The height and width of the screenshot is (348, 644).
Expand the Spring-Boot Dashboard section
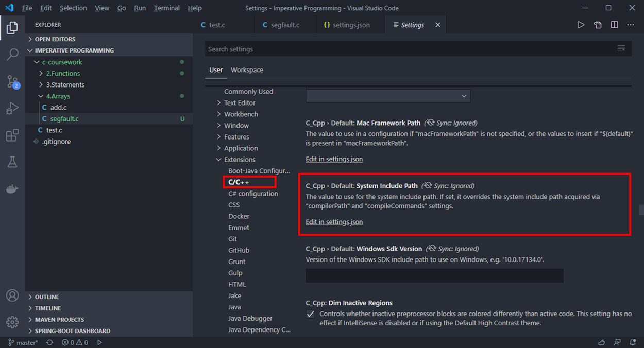109,331
